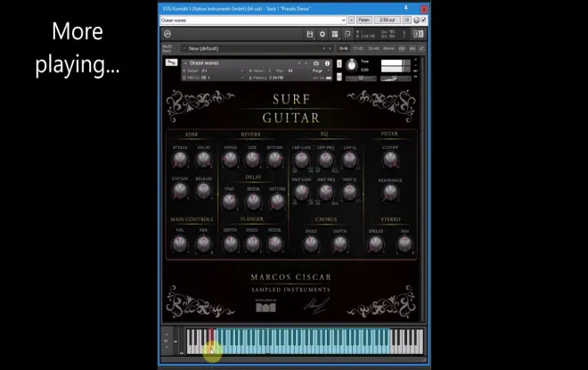Click the Stereo Spread knob
The image size is (588, 370).
376,244
